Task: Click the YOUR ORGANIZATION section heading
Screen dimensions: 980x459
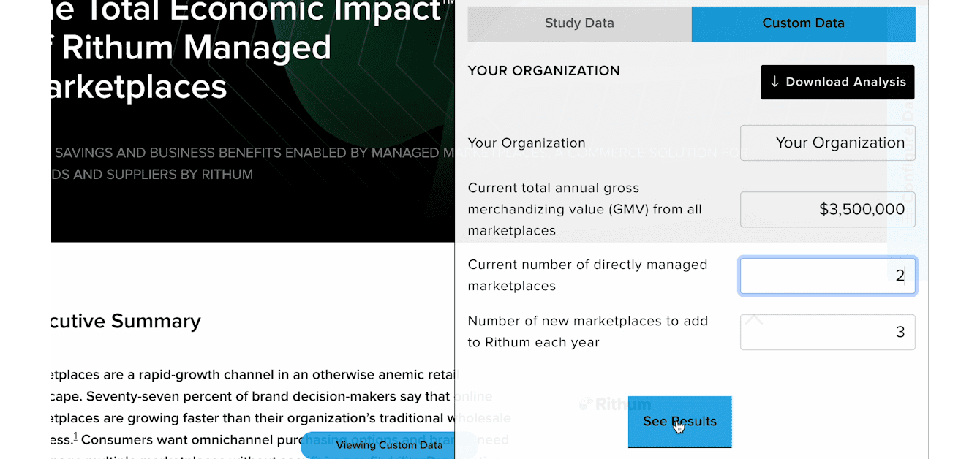Action: pyautogui.click(x=543, y=71)
